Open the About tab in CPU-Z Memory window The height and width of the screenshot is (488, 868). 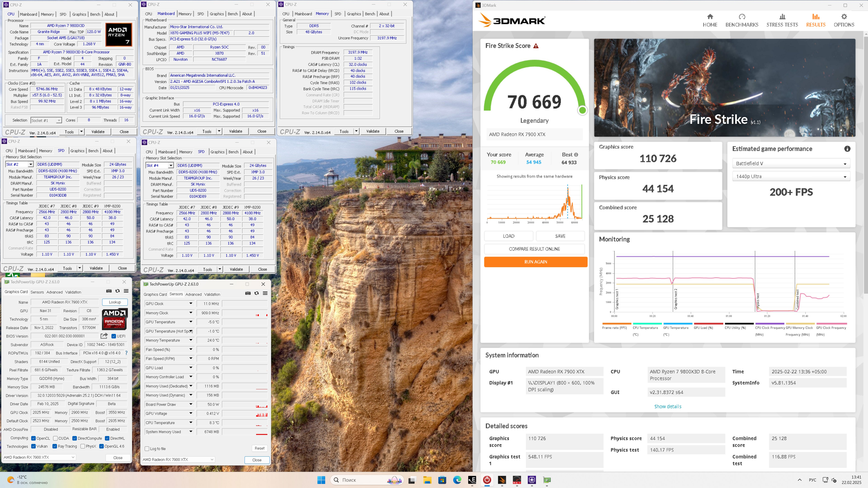[x=384, y=14]
